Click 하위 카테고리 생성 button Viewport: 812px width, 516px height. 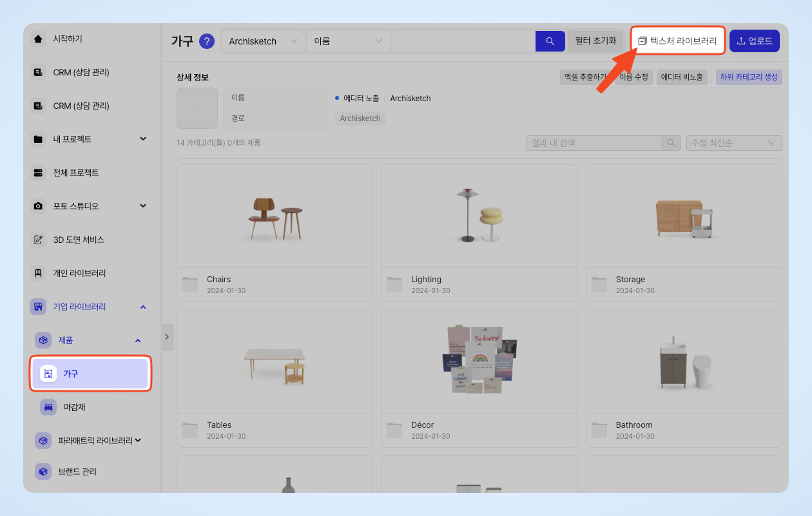point(749,77)
